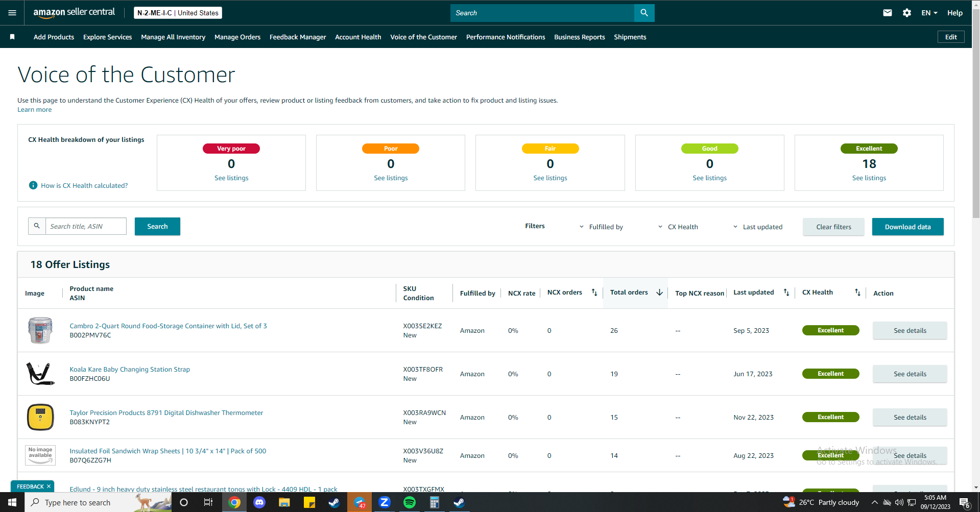
Task: Open Performance Notifications
Action: click(x=506, y=37)
